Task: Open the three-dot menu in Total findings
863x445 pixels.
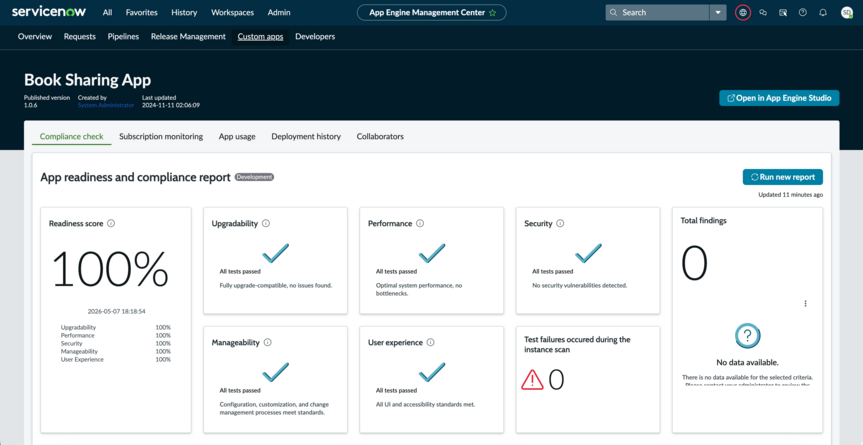Action: [x=805, y=304]
